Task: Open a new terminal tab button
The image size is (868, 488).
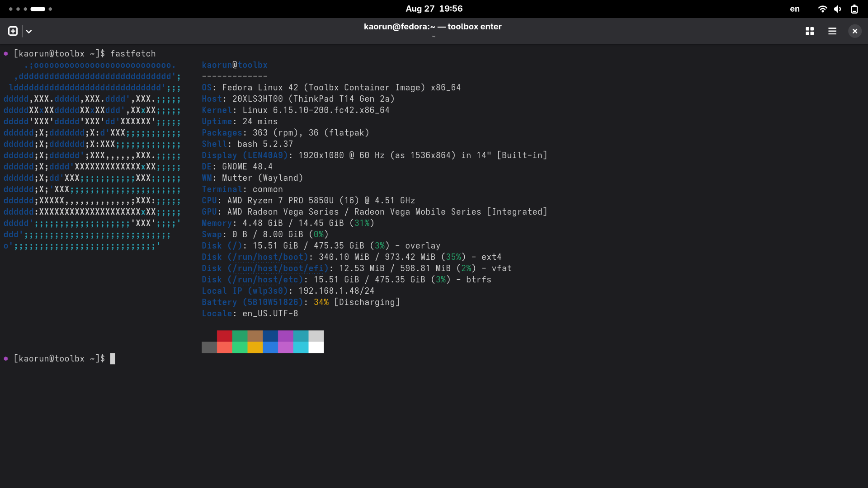Action: 13,31
